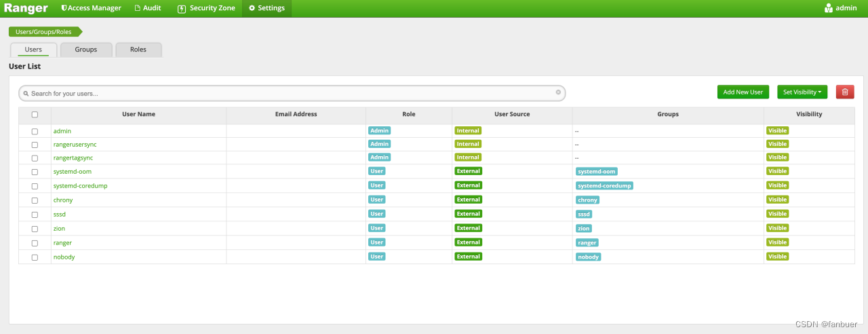The image size is (868, 334).
Task: Clear search using the x icon
Action: click(558, 92)
